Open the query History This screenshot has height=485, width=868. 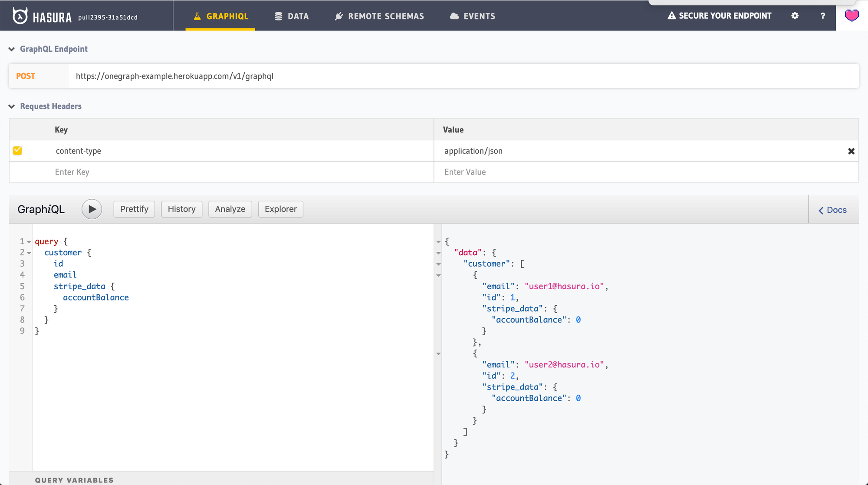(181, 209)
